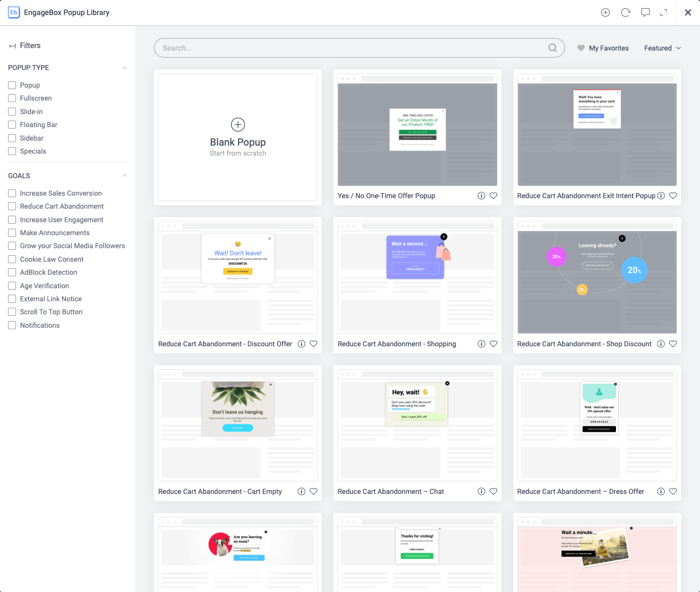
Task: Click the Filters label
Action: point(30,46)
